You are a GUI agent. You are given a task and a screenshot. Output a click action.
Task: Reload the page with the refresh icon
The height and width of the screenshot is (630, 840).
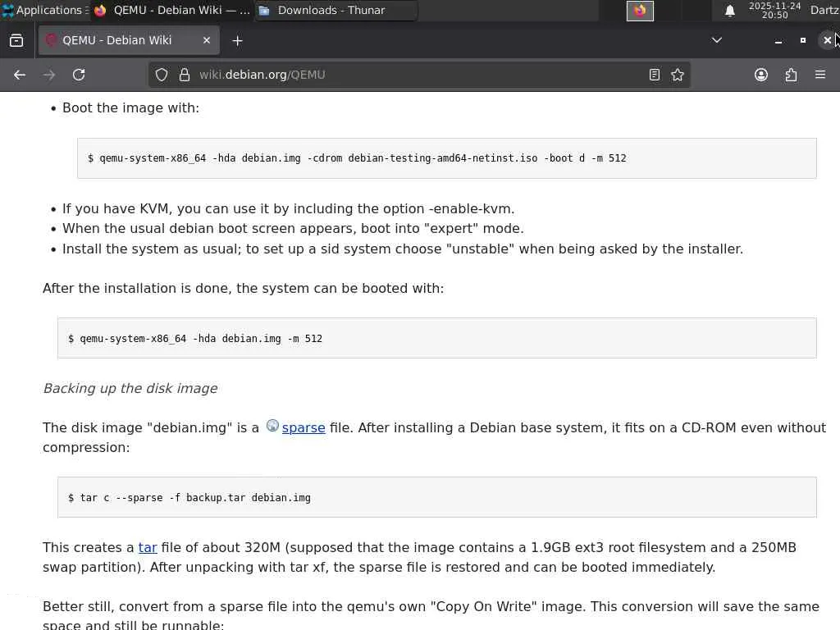79,75
